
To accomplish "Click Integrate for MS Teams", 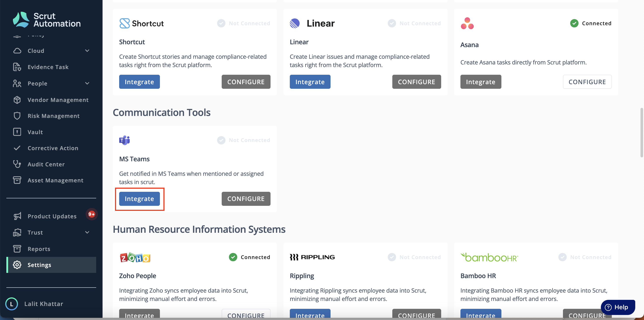I will (140, 199).
